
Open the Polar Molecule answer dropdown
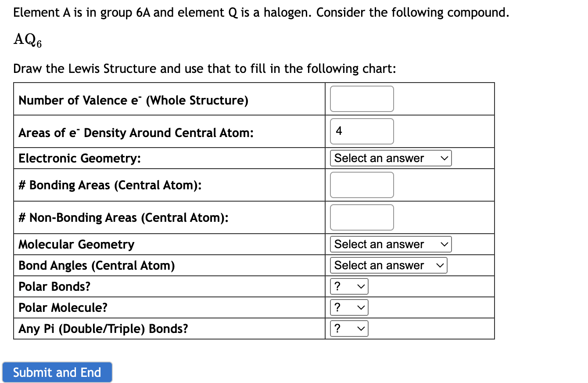click(349, 307)
